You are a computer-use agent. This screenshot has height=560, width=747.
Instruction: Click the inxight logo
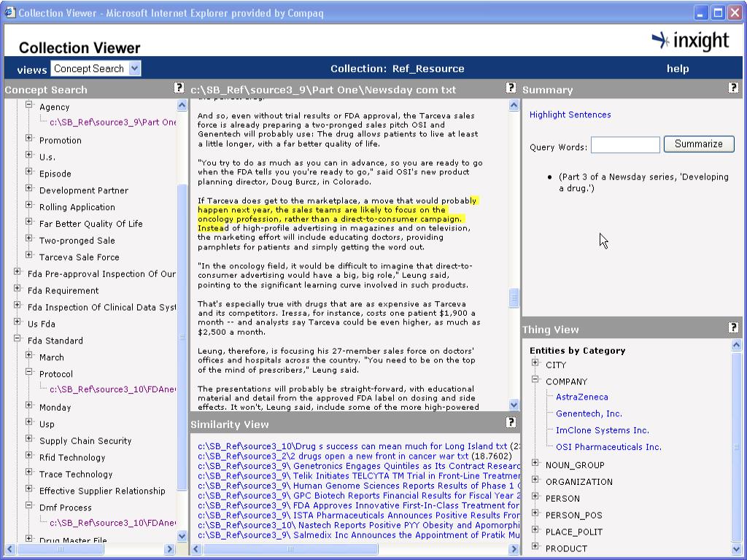690,41
